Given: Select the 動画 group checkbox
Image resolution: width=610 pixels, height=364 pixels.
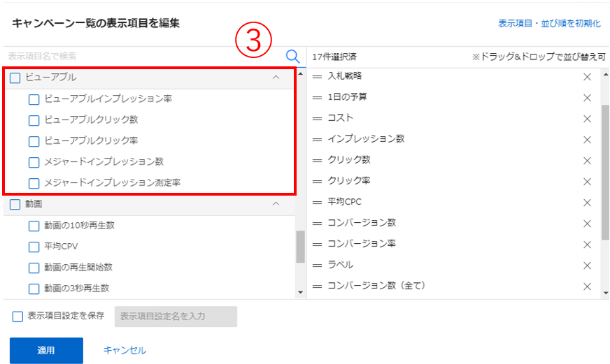Looking at the screenshot, I should click(x=15, y=205).
